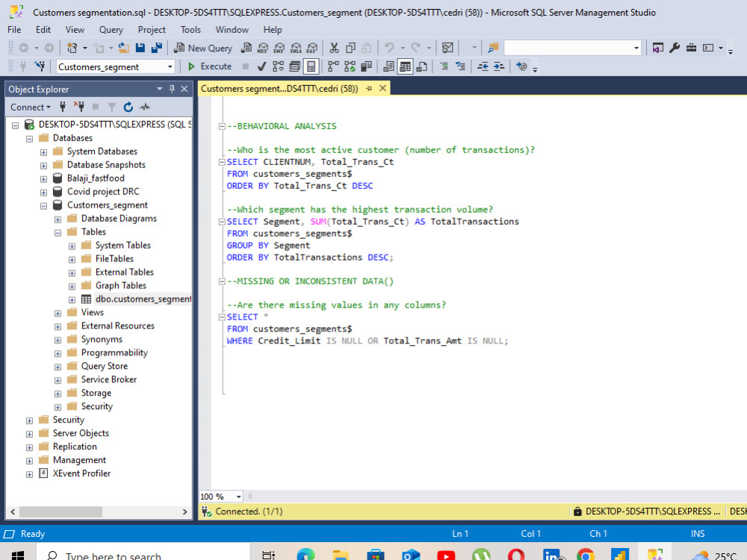Open the find combo box dropdown arrow
747x560 pixels.
(636, 48)
